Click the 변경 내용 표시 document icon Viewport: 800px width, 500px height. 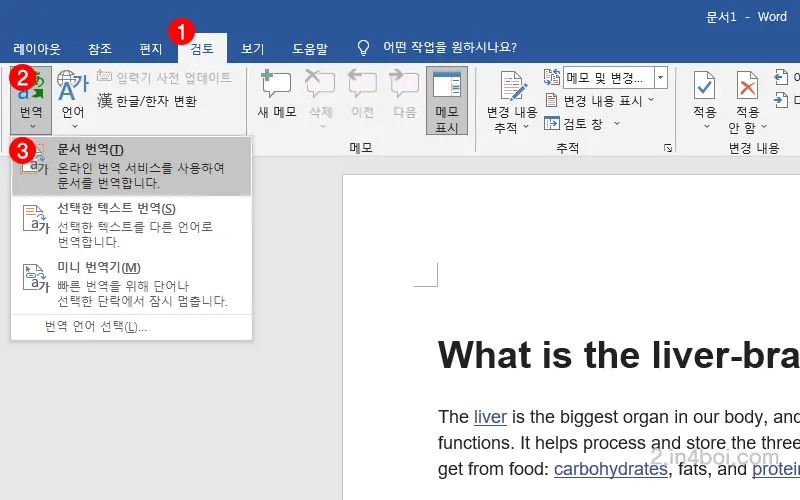[x=552, y=100]
